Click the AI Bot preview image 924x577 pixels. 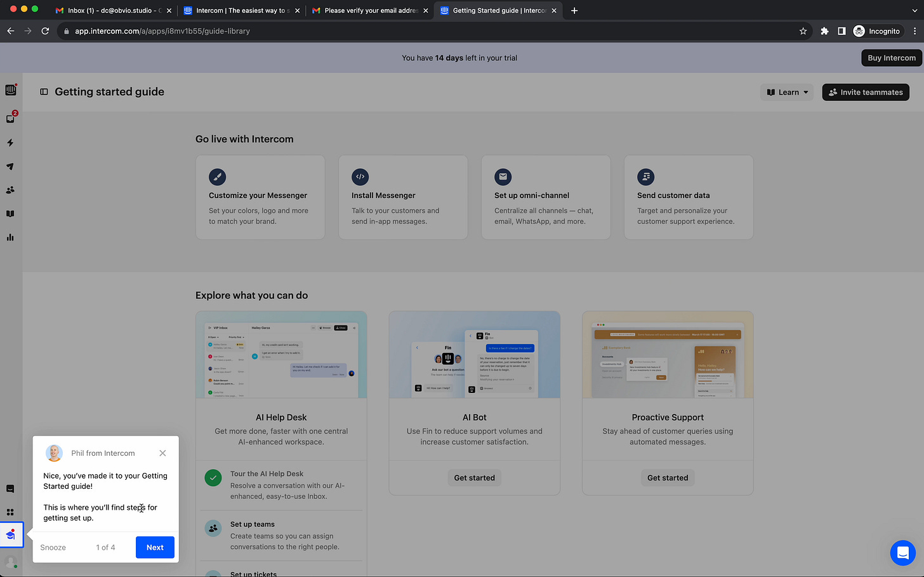(x=475, y=355)
